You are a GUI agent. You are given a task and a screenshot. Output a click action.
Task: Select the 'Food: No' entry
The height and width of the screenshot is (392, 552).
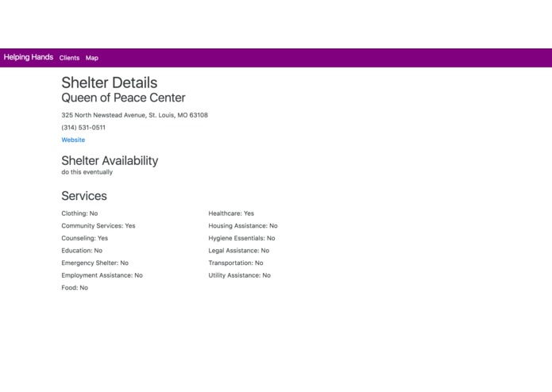coord(75,287)
